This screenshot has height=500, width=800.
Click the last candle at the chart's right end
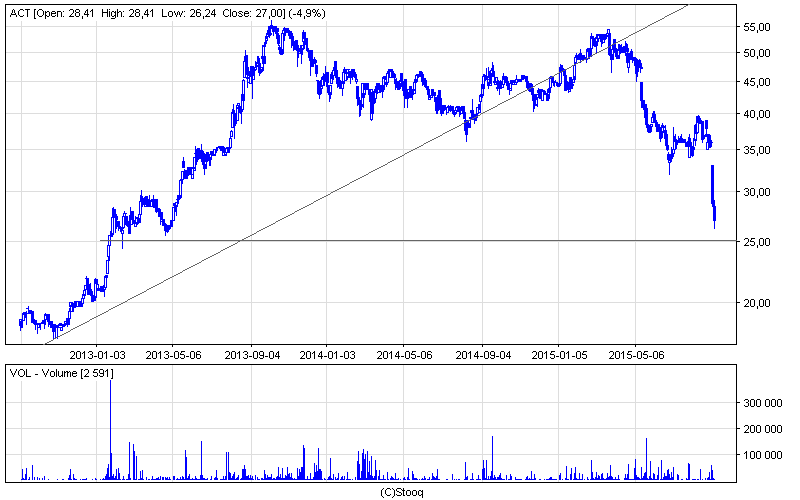click(x=714, y=215)
